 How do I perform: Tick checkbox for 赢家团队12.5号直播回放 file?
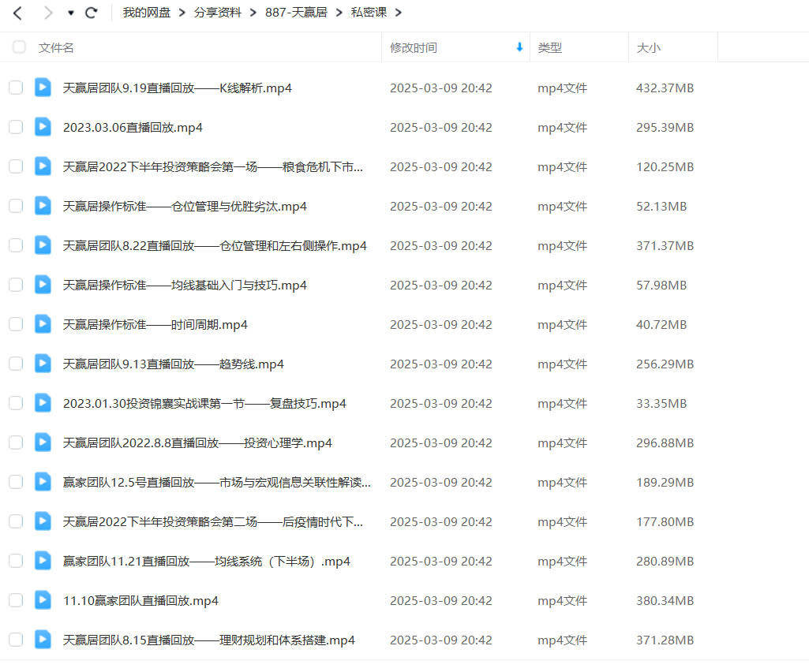pyautogui.click(x=16, y=482)
